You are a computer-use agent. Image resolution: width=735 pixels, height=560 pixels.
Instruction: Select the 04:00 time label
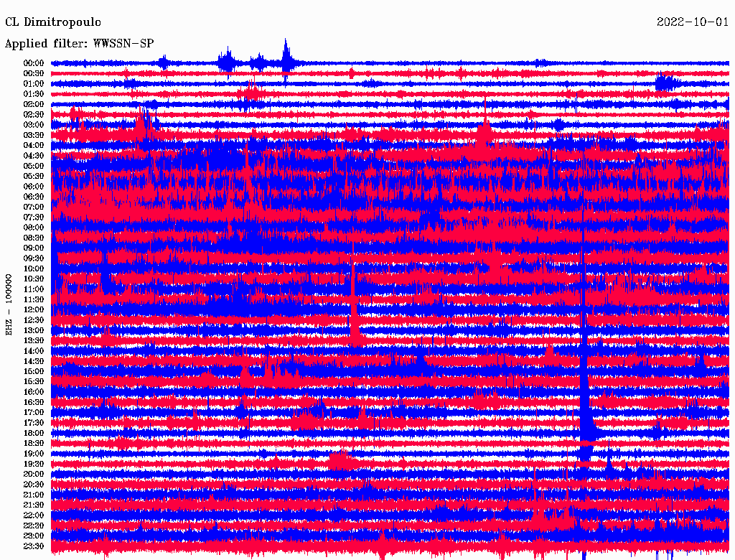click(x=34, y=146)
